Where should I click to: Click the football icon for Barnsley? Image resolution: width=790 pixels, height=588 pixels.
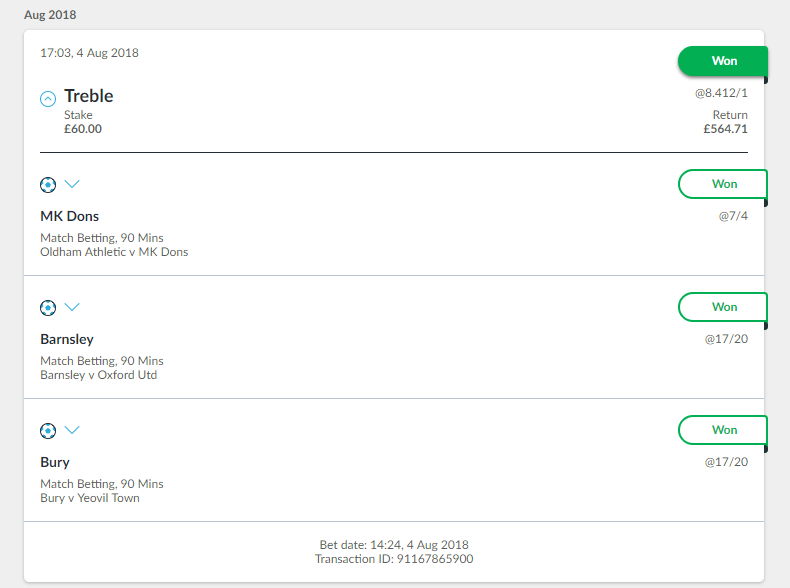coord(48,308)
